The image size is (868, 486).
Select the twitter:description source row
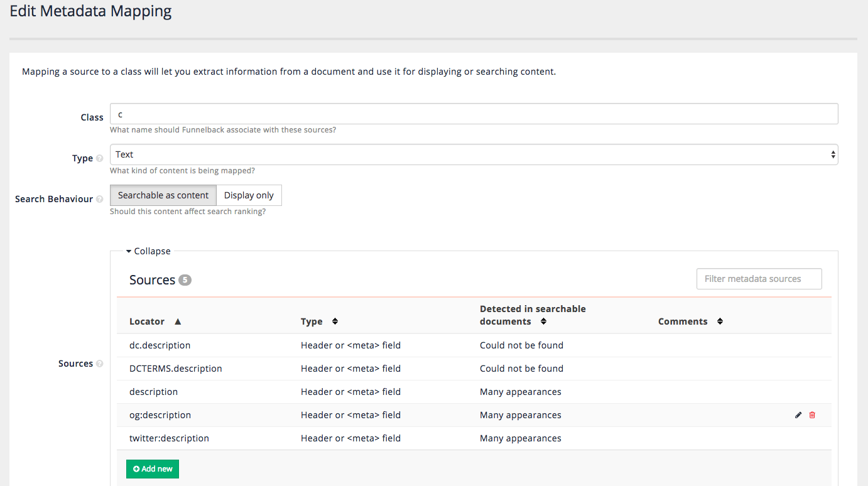point(170,438)
